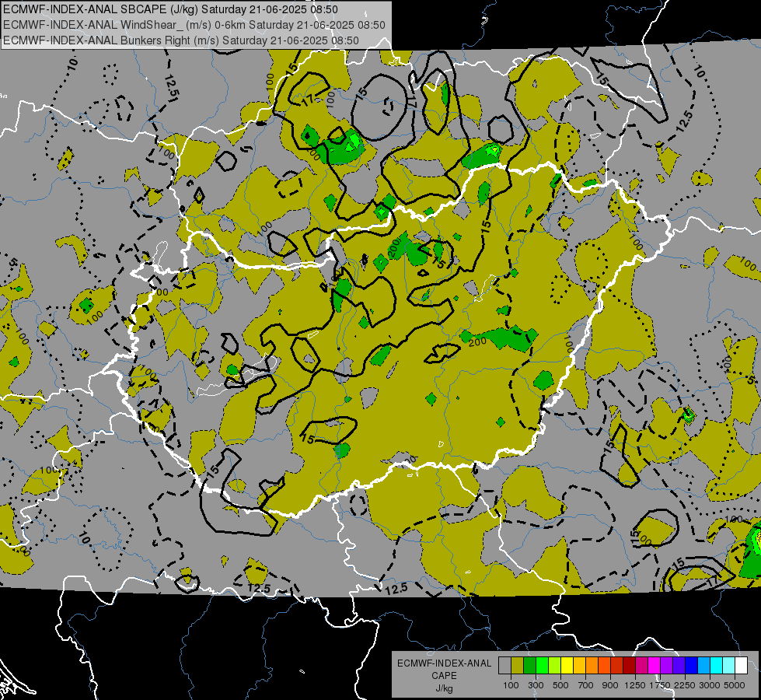
Task: Click the legend value 1250
Action: pos(635,685)
